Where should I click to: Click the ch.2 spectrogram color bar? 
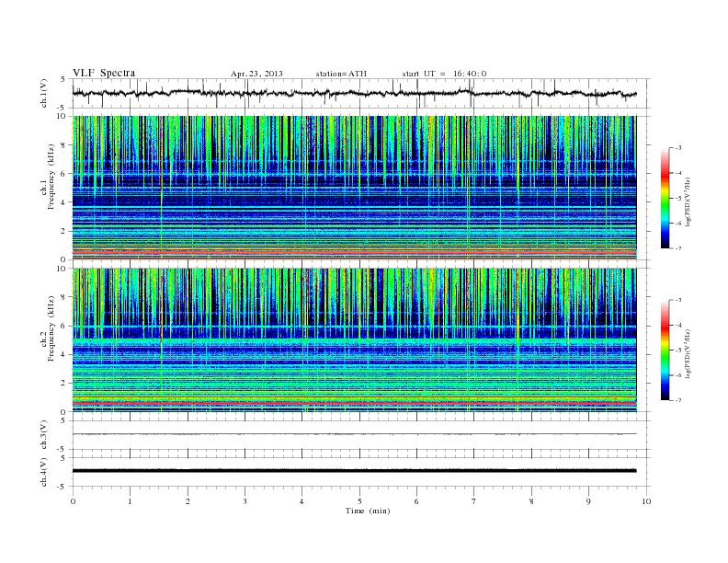click(x=665, y=350)
